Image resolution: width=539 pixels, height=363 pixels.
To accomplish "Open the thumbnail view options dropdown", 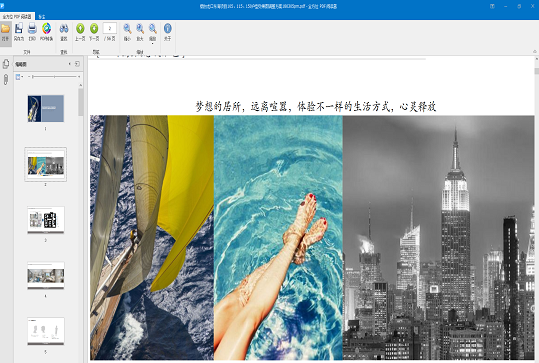I will click(x=19, y=77).
